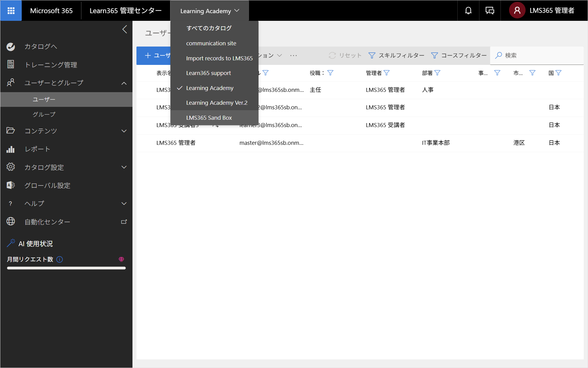Select LMS365 Sand Box catalog
This screenshot has width=588, height=368.
[x=214, y=118]
